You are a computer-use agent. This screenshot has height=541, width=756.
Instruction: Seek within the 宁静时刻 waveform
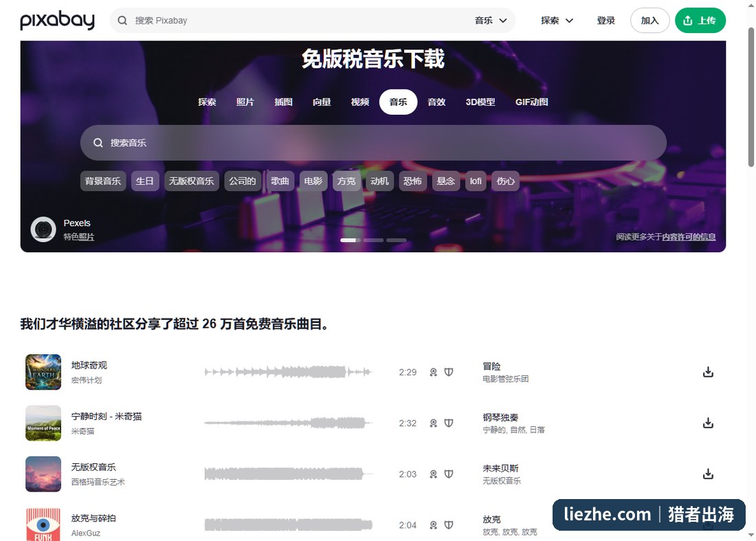[289, 423]
